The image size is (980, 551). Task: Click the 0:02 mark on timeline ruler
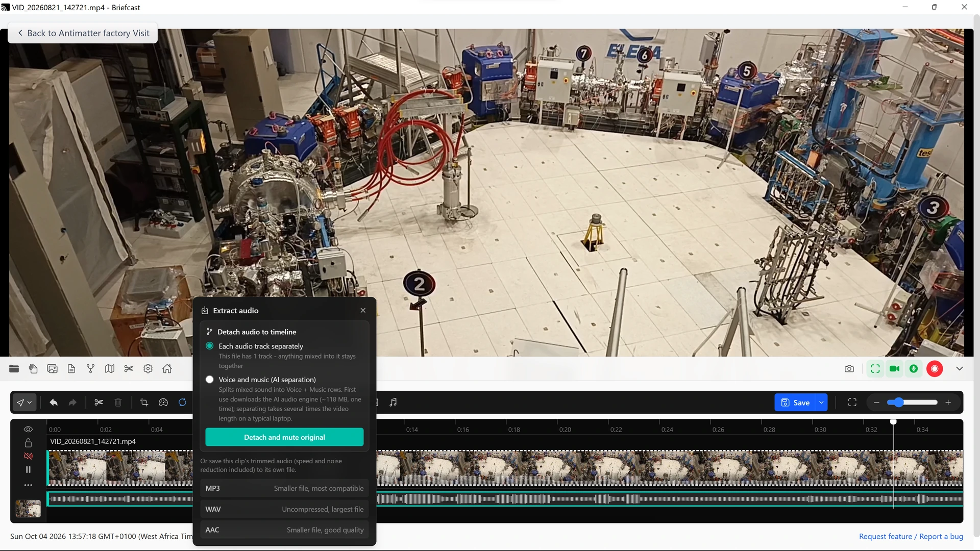(x=106, y=430)
